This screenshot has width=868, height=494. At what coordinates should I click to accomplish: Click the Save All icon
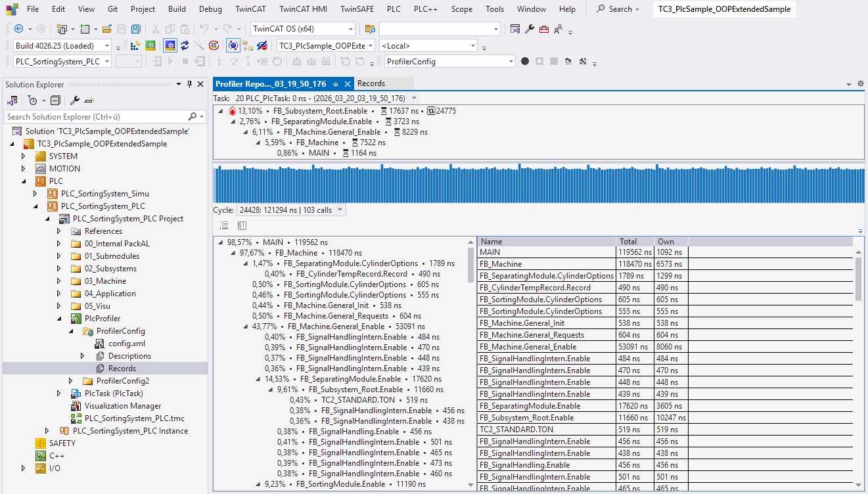coord(135,29)
